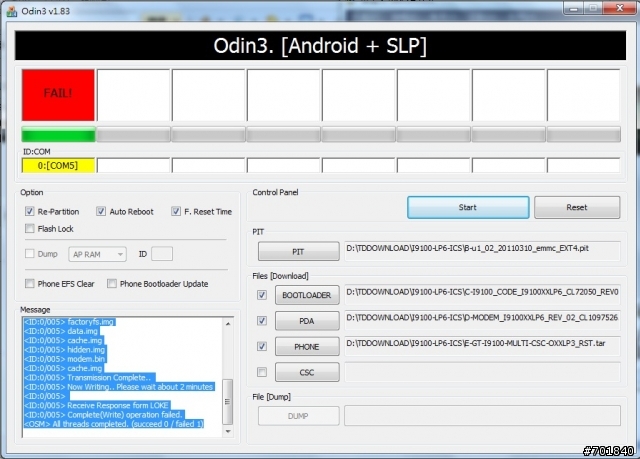
Task: Click the PDA file button
Action: coord(307,321)
